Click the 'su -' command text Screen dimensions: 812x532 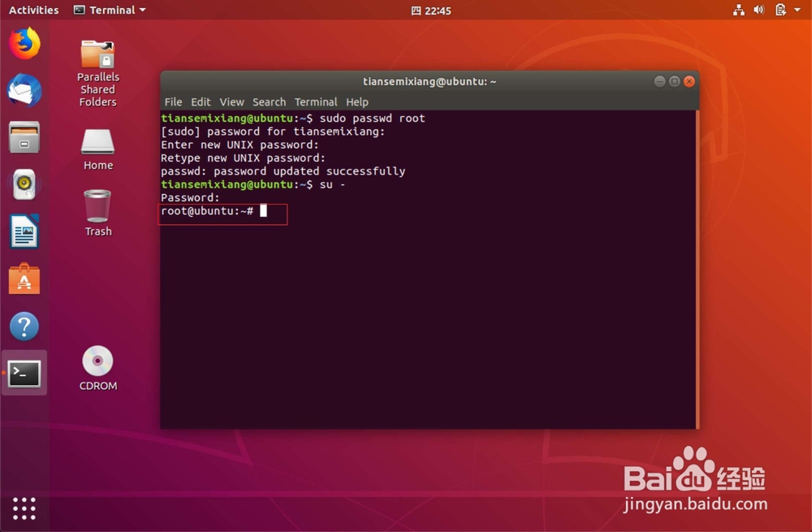pos(332,184)
